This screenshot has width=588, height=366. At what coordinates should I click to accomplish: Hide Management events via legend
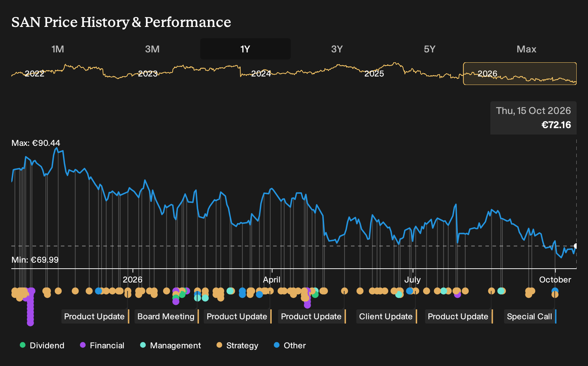[x=171, y=345]
